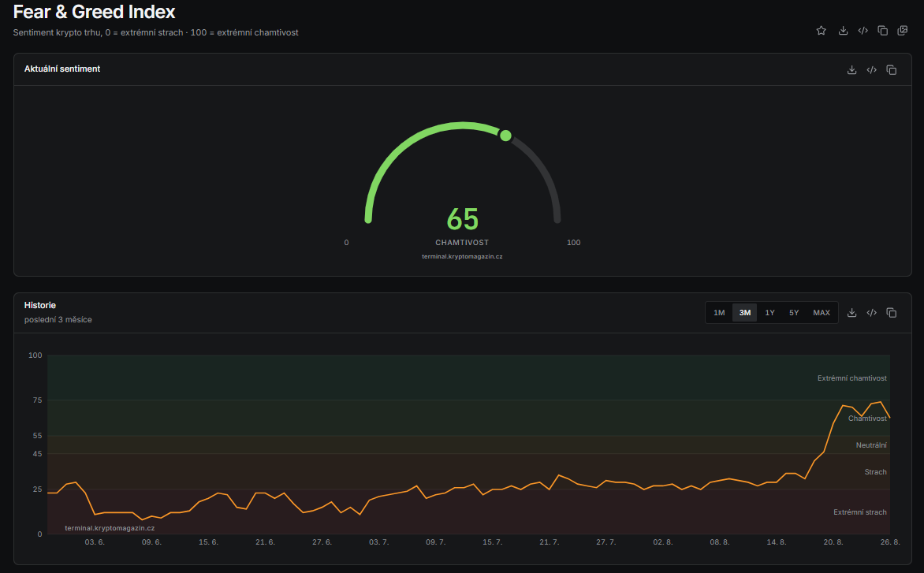This screenshot has width=924, height=573.
Task: Click the 'poslední 3 měsíce' subtitle
Action: point(58,320)
